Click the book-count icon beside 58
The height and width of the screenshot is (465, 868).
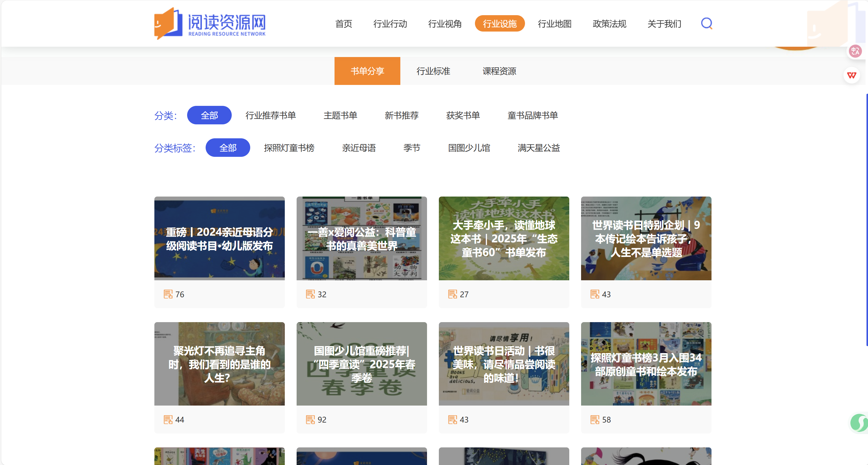point(594,420)
